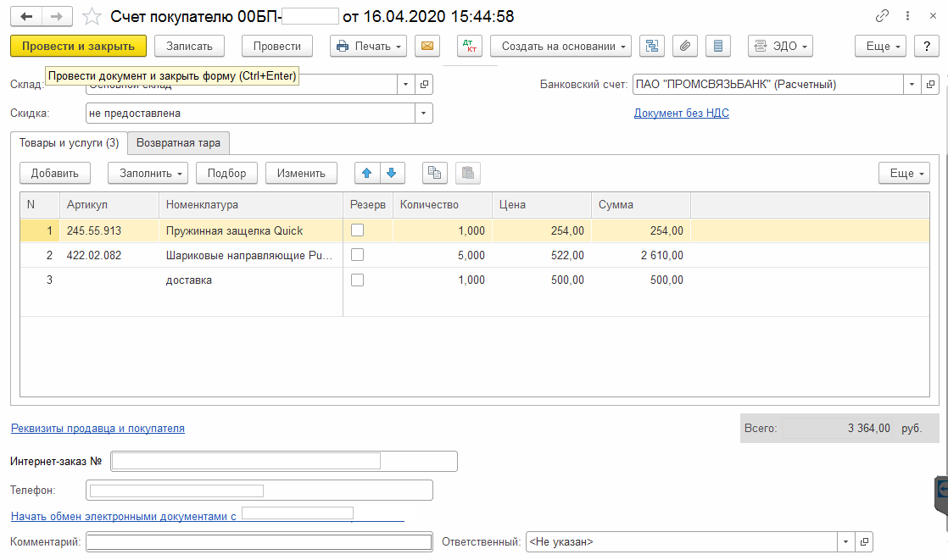
Task: Save document with Записать button
Action: coord(189,46)
